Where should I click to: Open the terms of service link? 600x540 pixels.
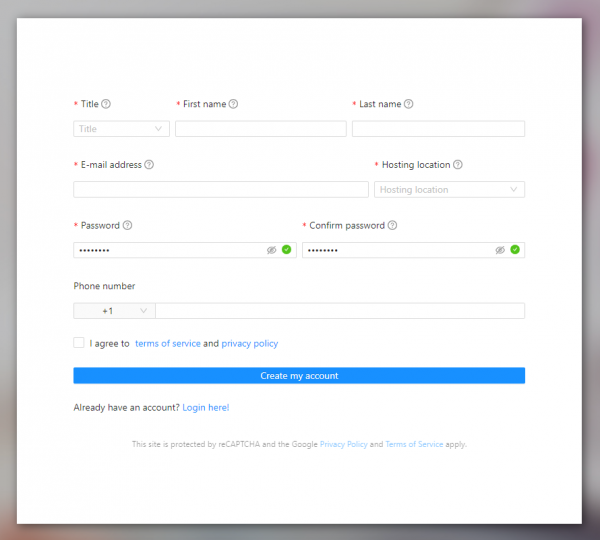pos(167,344)
